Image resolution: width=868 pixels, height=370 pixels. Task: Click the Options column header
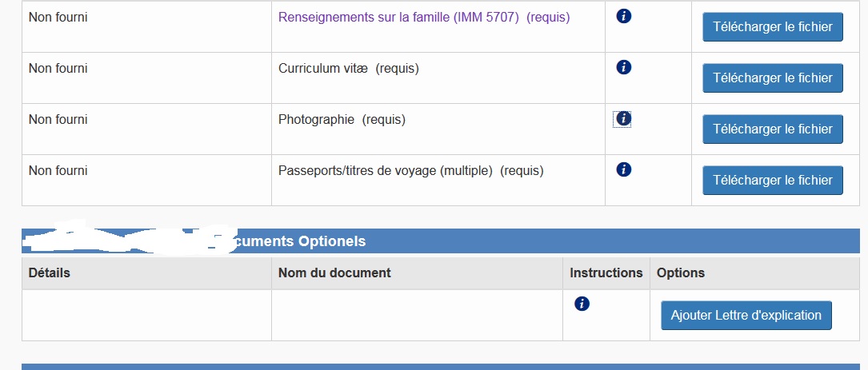(x=680, y=273)
